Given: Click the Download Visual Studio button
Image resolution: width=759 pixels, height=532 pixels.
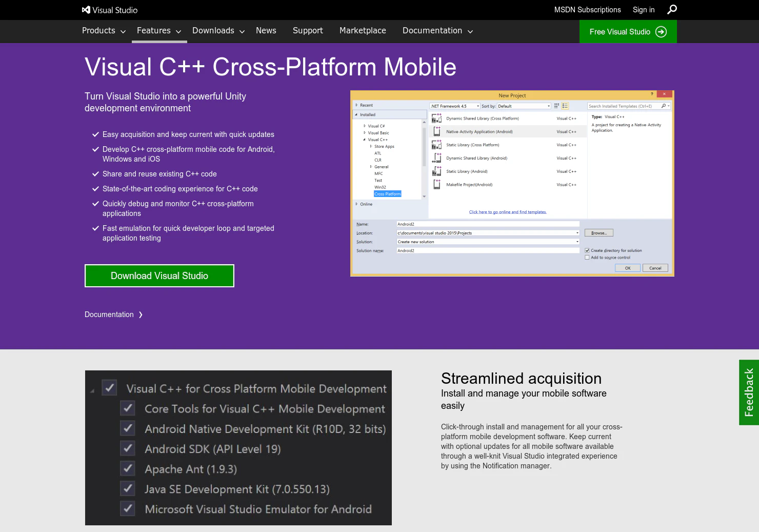Looking at the screenshot, I should (159, 276).
